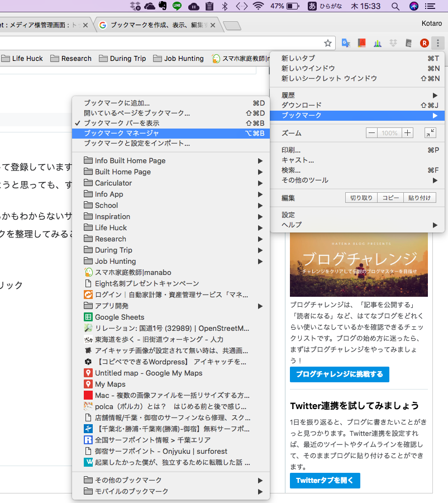
Task: Expand the School bookmark folder
Action: pos(171,205)
